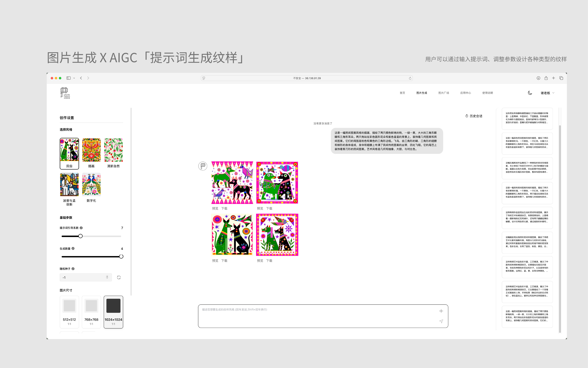The width and height of the screenshot is (588, 368).
Task: Refresh the random seed value
Action: 119,278
